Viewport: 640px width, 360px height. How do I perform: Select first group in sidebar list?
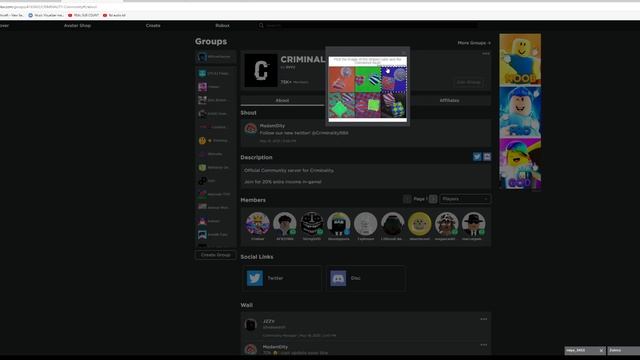point(216,57)
